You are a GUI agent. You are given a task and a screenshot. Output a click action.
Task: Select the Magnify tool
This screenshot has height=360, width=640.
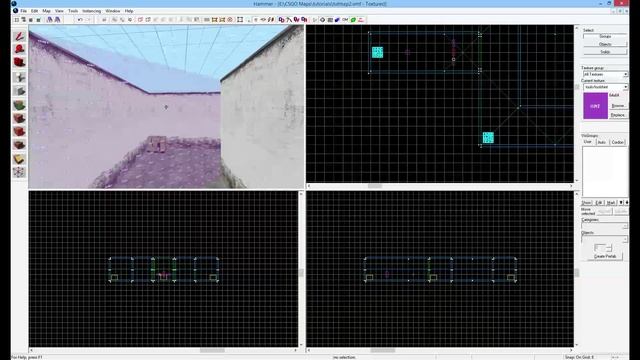[19, 49]
